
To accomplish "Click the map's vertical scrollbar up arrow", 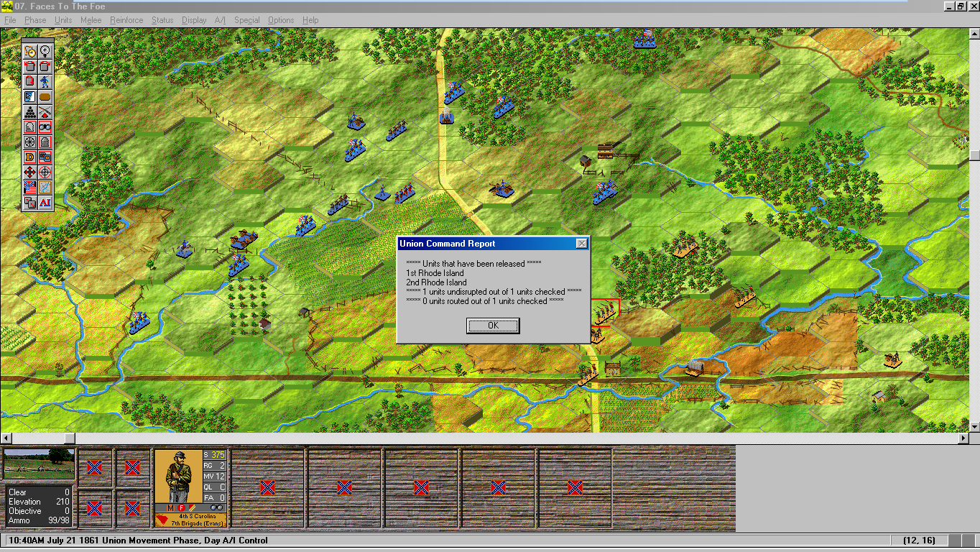I will 974,33.
